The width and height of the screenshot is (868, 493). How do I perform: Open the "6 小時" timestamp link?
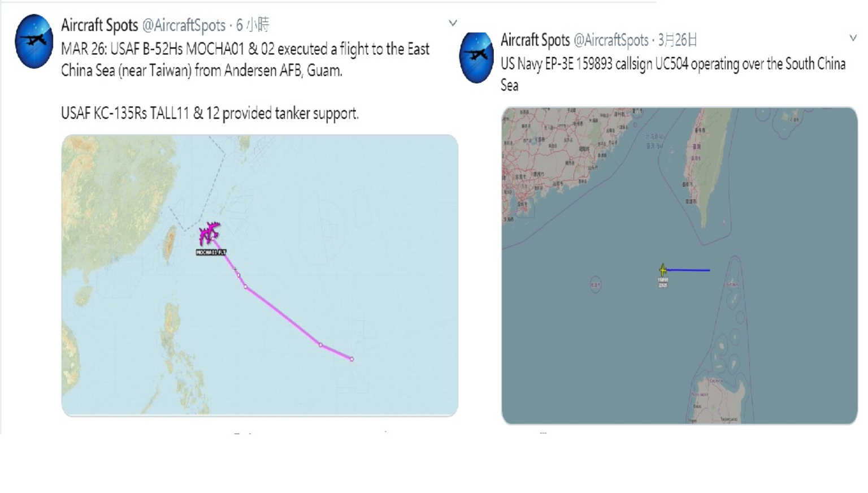253,25
